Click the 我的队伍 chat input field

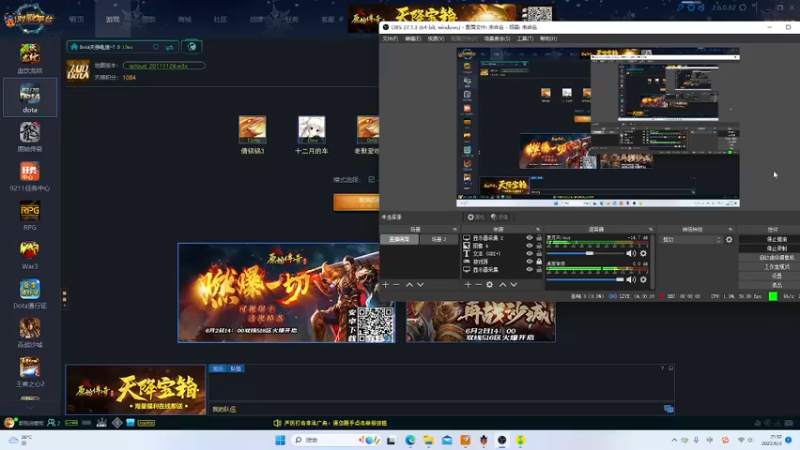[436, 409]
